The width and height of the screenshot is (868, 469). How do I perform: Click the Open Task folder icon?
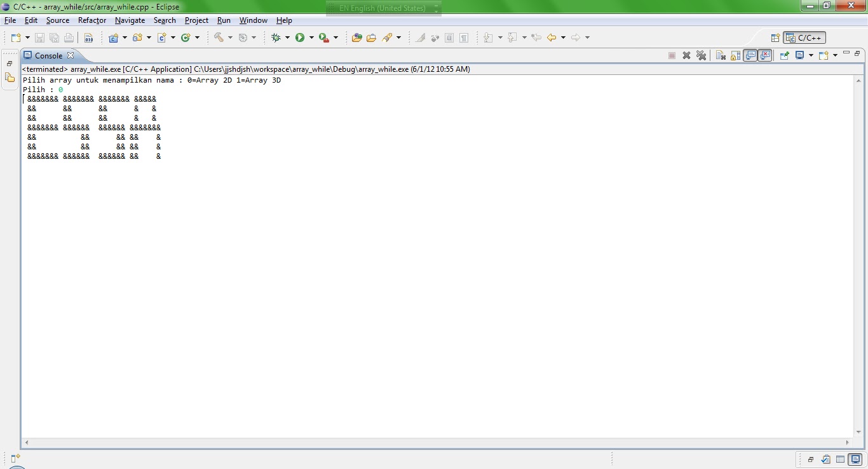pyautogui.click(x=371, y=37)
